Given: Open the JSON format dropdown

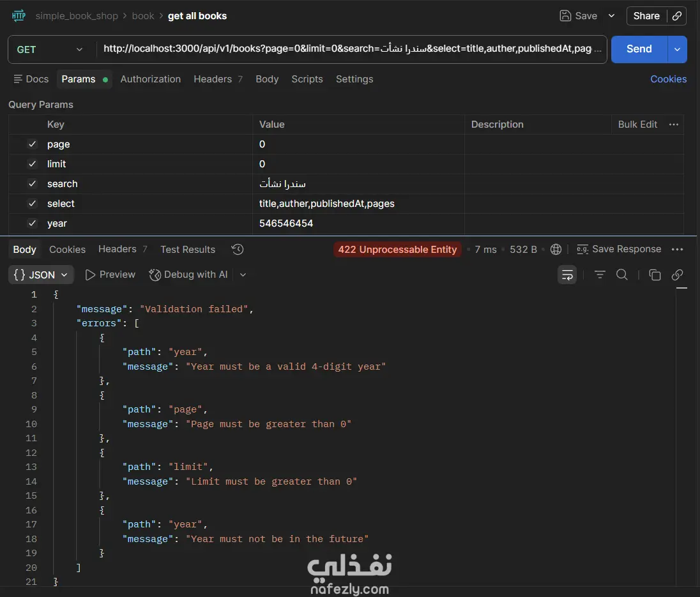Looking at the screenshot, I should pos(42,275).
